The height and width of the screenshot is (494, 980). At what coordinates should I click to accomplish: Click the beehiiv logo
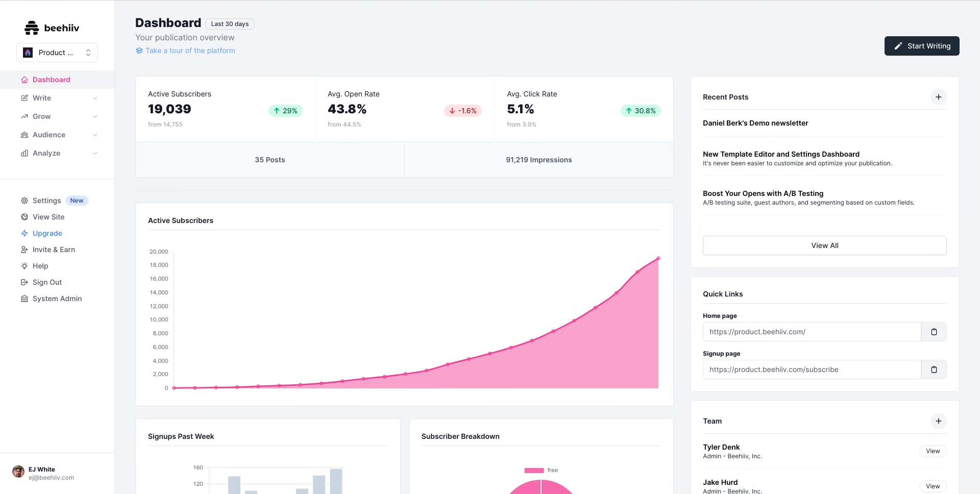[x=52, y=28]
